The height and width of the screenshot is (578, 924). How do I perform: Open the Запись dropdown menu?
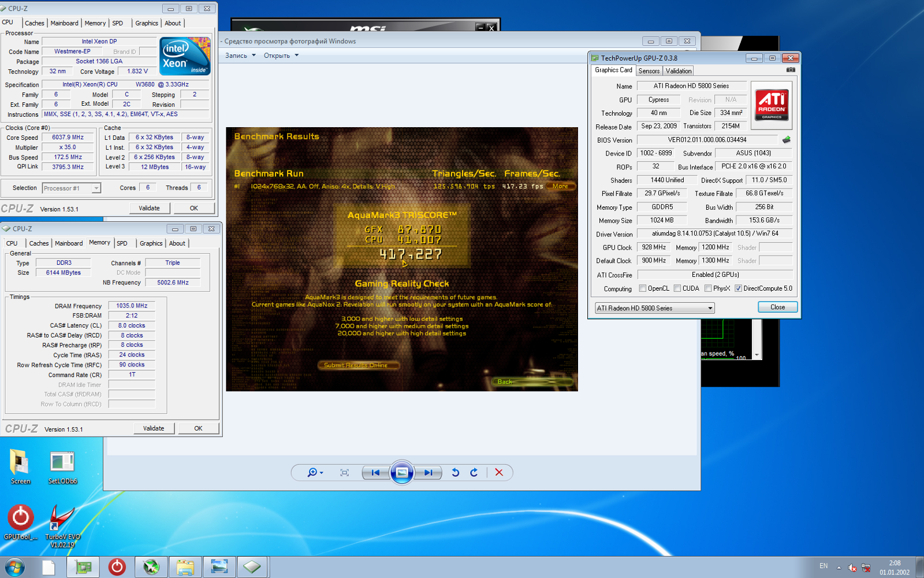pyautogui.click(x=240, y=55)
